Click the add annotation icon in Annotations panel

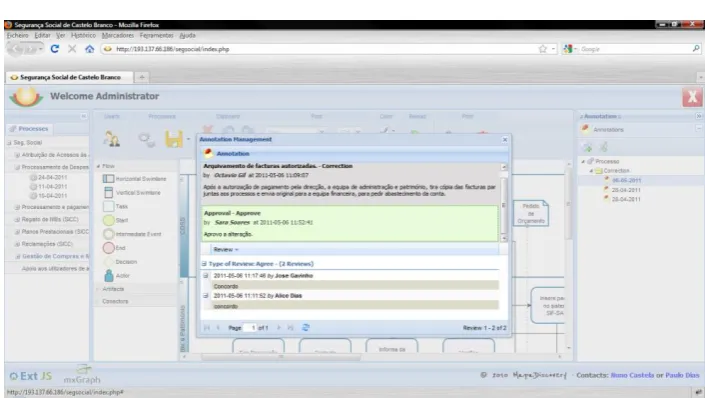tap(587, 147)
